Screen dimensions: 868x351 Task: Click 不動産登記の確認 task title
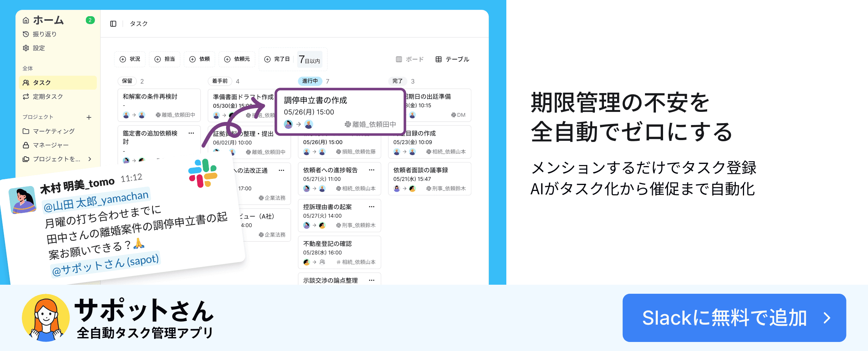[x=327, y=244]
